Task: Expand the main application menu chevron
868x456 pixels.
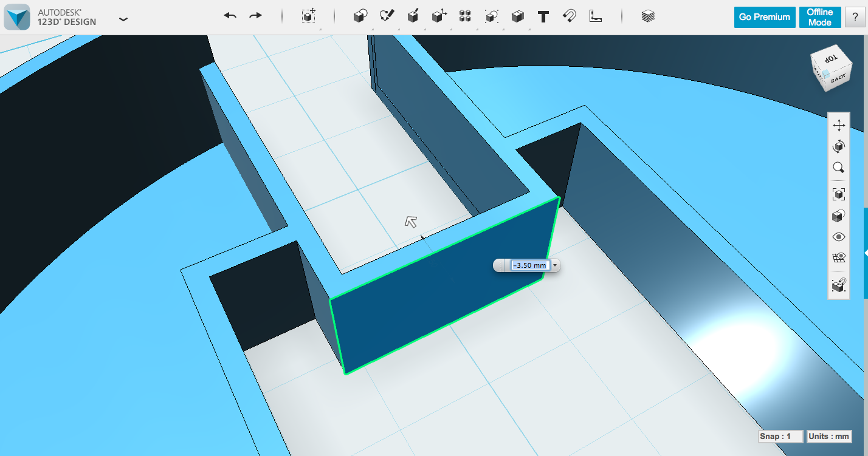Action: tap(123, 19)
